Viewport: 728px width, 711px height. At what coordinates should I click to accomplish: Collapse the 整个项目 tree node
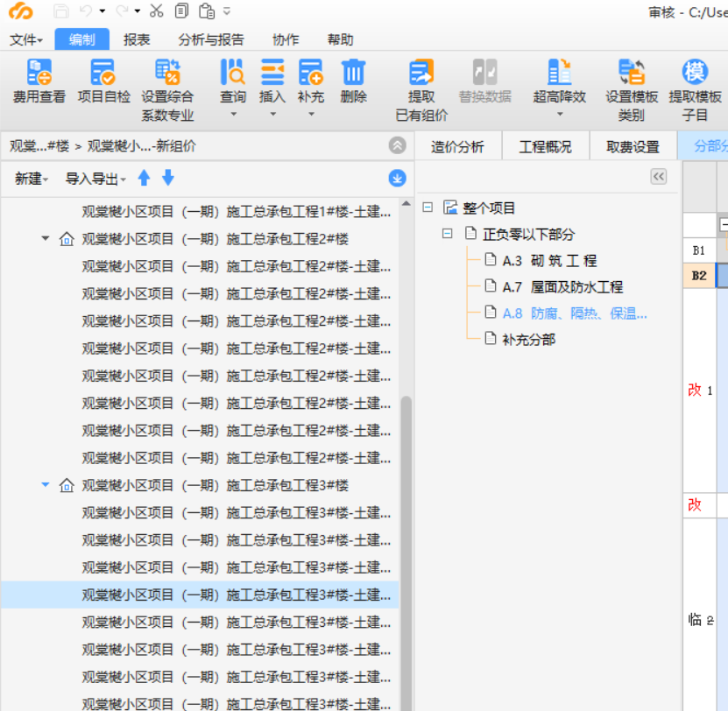coord(428,207)
